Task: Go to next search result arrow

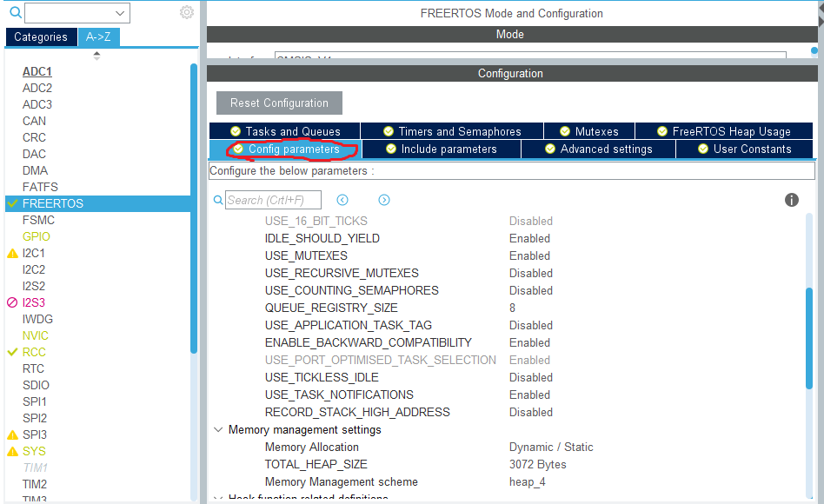Action: coord(384,200)
